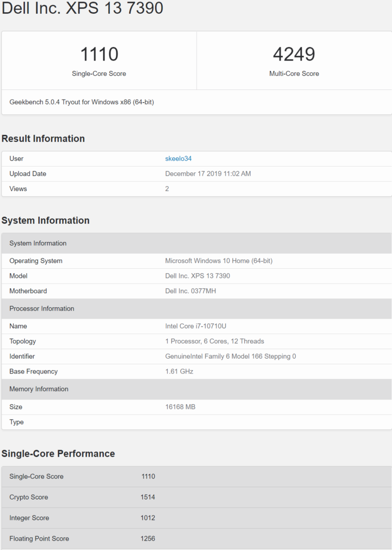Select the Topology row showing 6 Cores
The height and width of the screenshot is (550, 392).
[215, 341]
